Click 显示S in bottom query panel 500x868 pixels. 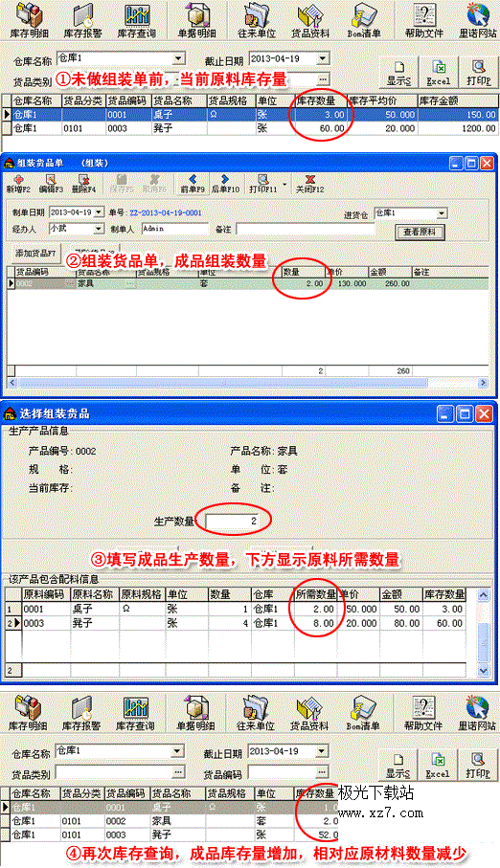[x=398, y=766]
